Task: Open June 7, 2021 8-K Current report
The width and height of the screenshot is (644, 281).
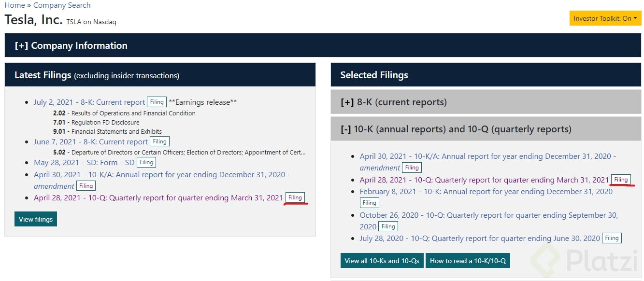Action: tap(91, 142)
